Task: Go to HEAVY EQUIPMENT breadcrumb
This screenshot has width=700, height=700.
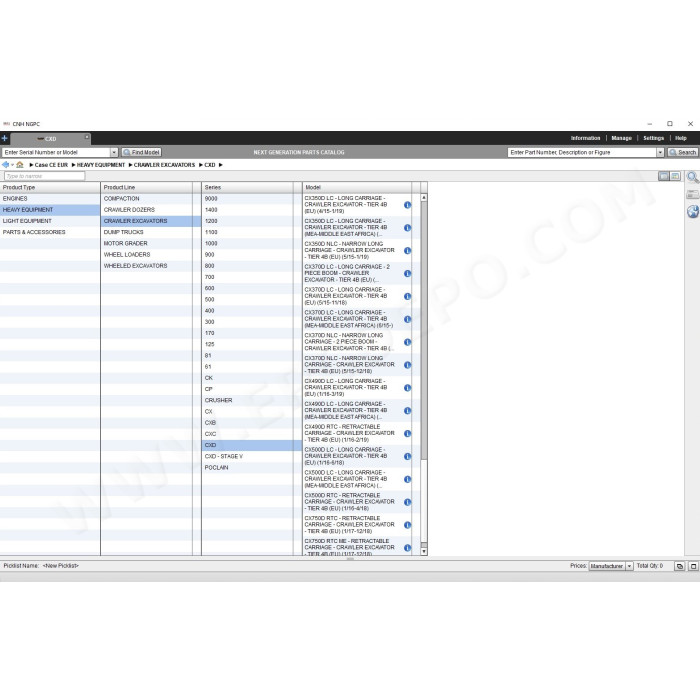Action: pyautogui.click(x=101, y=165)
